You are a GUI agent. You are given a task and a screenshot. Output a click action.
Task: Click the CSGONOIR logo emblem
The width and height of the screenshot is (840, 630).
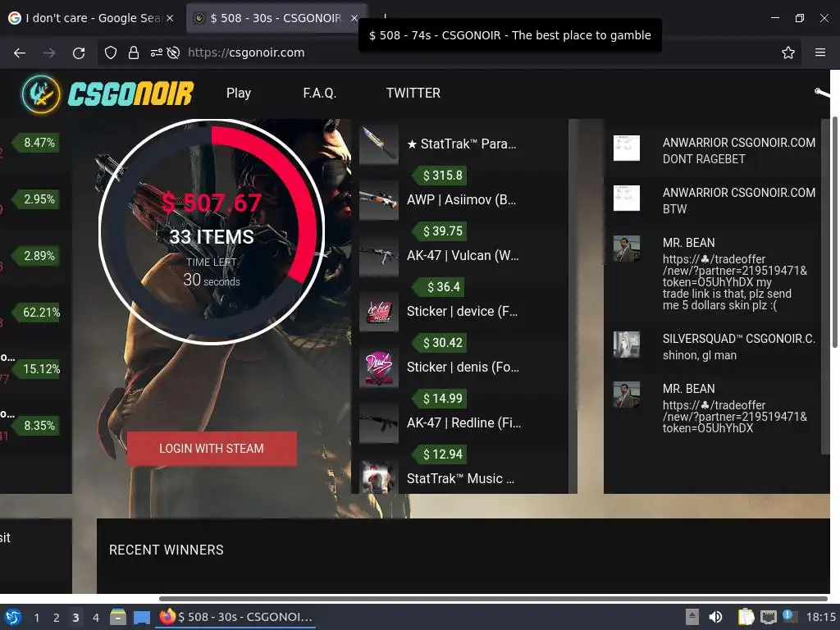[41, 94]
